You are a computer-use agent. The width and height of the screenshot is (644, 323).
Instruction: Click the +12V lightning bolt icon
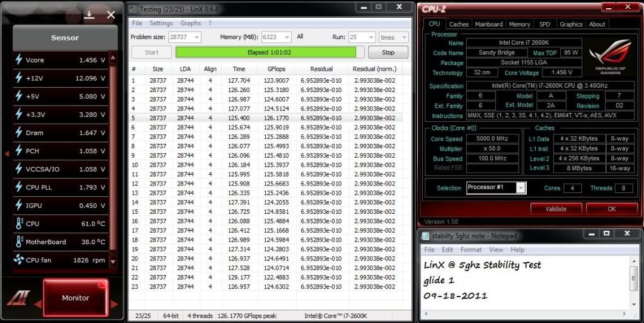(x=19, y=78)
